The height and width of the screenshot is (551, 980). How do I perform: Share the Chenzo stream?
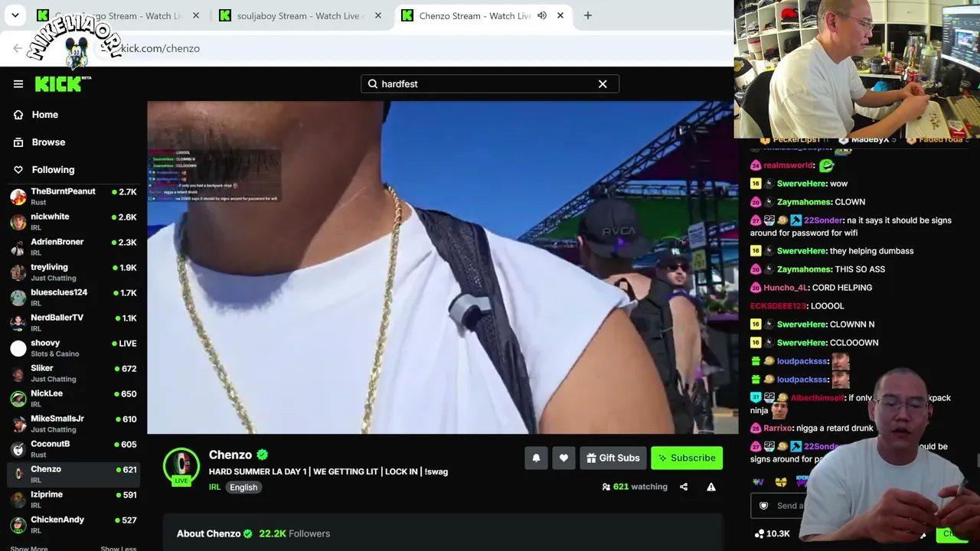pyautogui.click(x=684, y=487)
